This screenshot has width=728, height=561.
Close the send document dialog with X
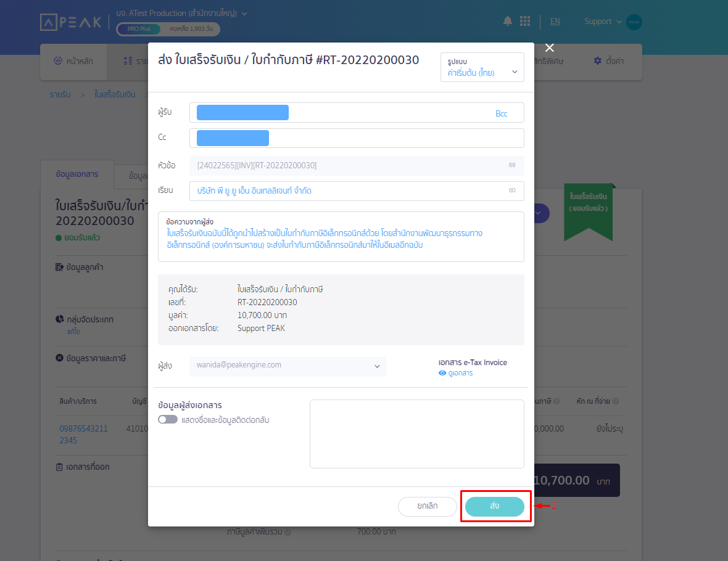tap(550, 48)
